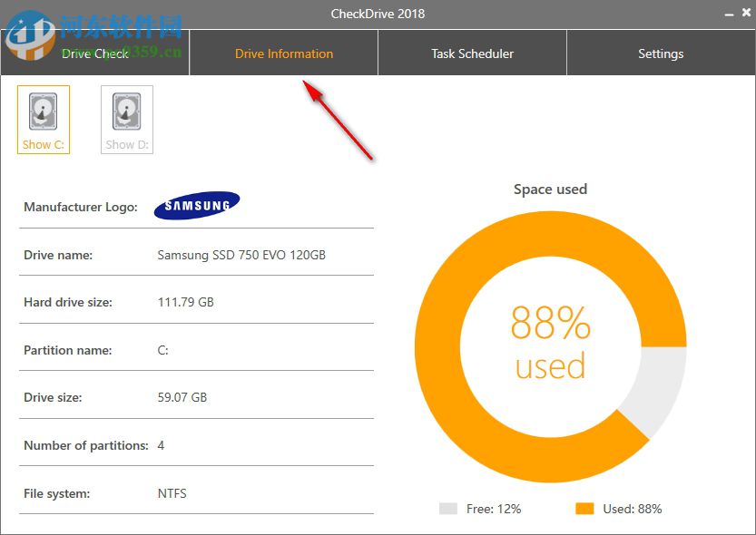756x535 pixels.
Task: Click the Number of partitions label
Action: coord(85,445)
